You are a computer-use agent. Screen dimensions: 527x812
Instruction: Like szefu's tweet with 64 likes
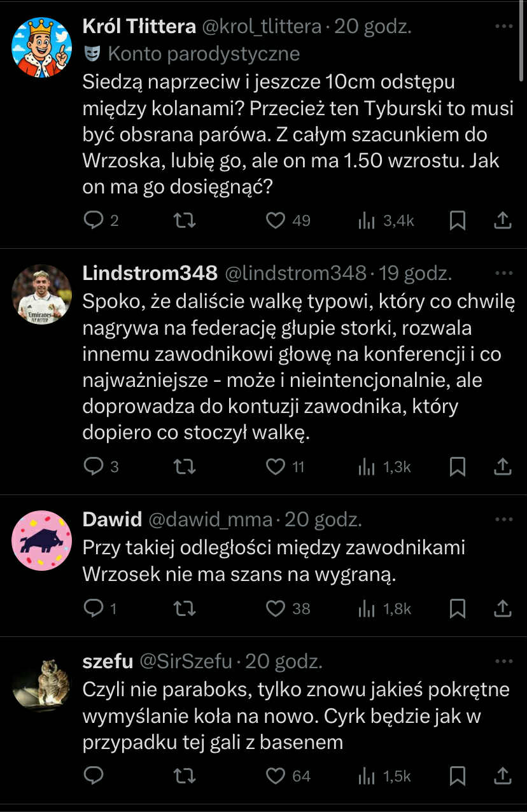coord(275,776)
